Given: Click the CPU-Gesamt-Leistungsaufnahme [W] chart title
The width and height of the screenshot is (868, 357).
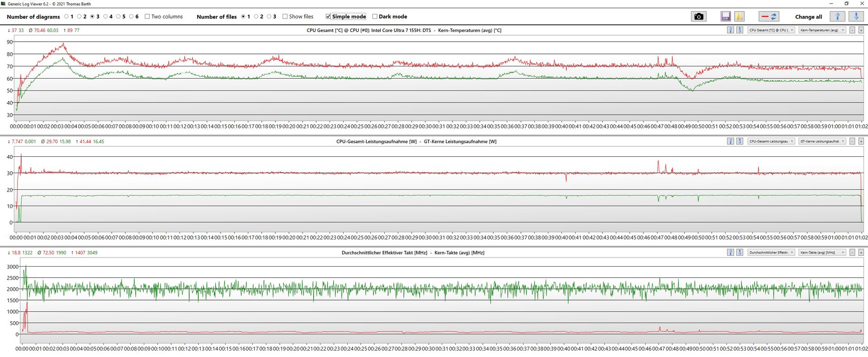Looking at the screenshot, I should [x=416, y=141].
